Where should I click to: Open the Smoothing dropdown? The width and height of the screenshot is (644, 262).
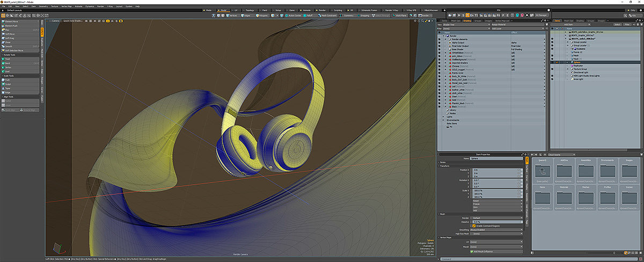click(x=495, y=230)
